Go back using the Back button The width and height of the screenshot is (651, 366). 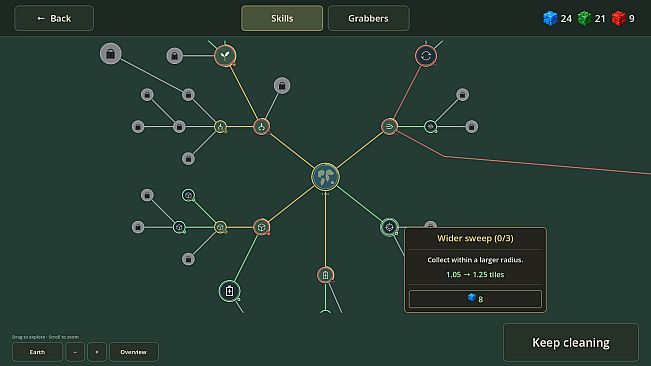[54, 18]
